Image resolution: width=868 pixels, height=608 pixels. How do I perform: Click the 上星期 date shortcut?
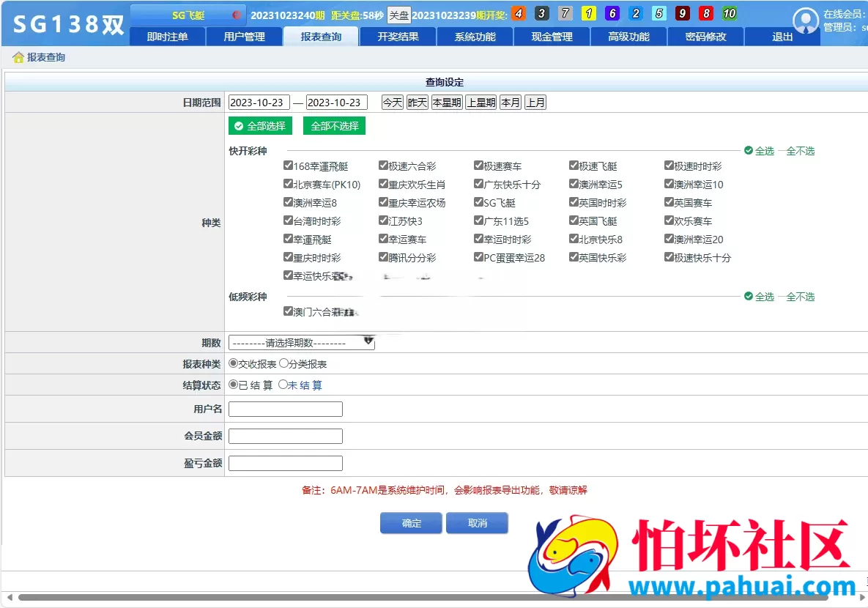click(481, 103)
